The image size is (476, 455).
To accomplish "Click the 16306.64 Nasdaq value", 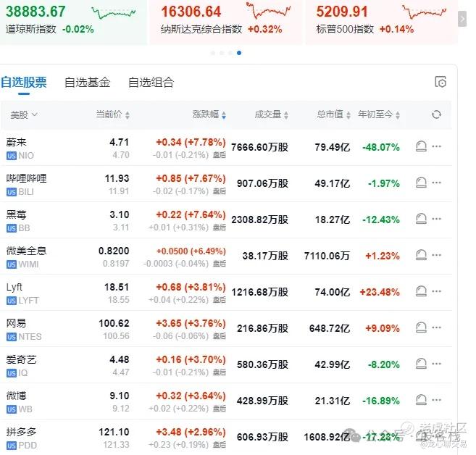I will pos(191,12).
